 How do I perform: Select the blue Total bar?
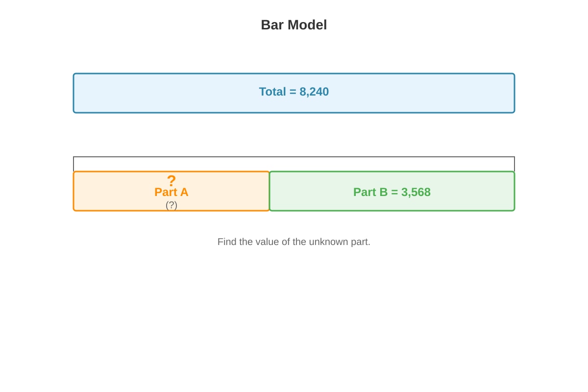pos(294,93)
